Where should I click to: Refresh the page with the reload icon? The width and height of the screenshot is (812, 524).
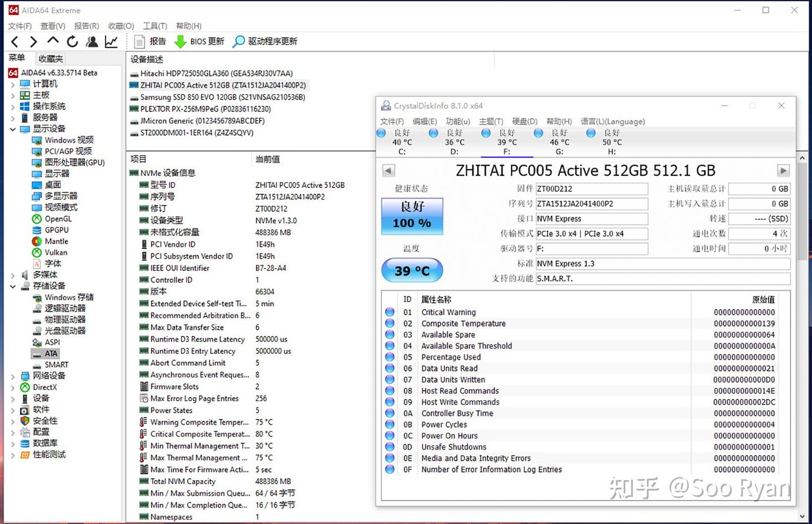coord(73,41)
